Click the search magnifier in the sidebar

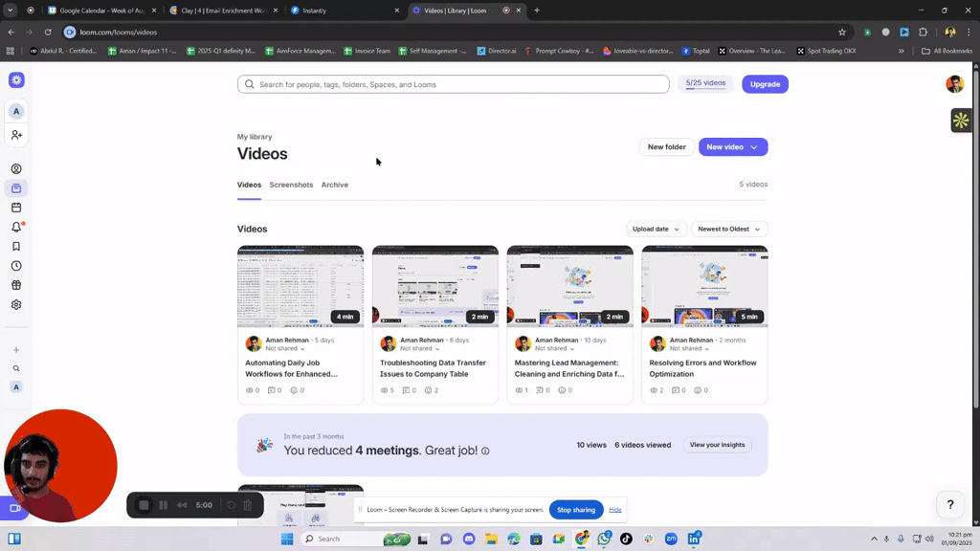coord(15,367)
